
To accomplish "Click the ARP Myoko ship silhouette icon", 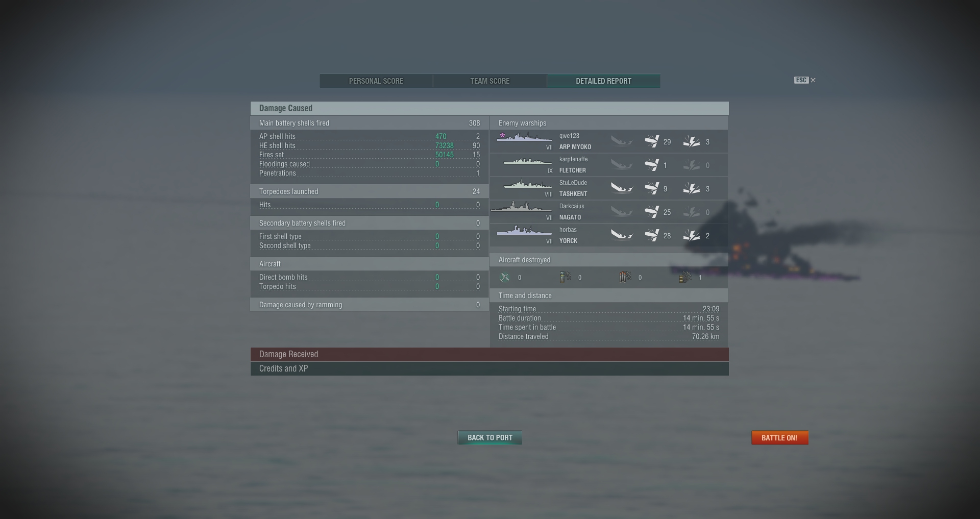I will coord(524,137).
